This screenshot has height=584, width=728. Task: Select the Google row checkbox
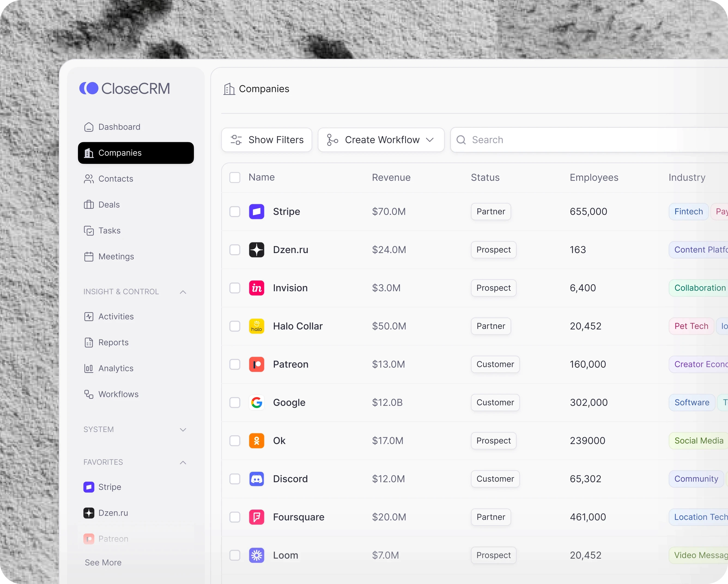235,402
